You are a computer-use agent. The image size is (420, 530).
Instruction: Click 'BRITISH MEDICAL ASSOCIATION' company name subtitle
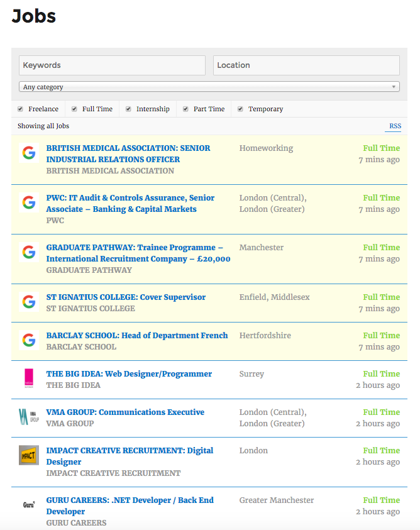click(110, 171)
